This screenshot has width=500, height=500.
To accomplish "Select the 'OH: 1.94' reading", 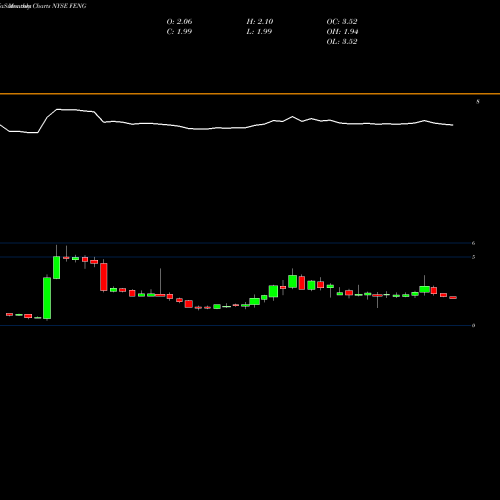I will click(342, 31).
